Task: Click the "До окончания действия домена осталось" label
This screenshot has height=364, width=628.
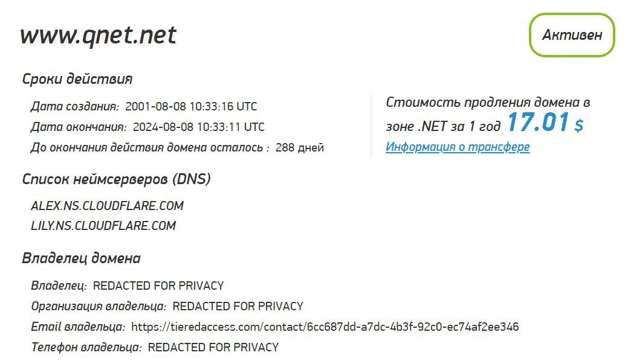Action: 150,148
